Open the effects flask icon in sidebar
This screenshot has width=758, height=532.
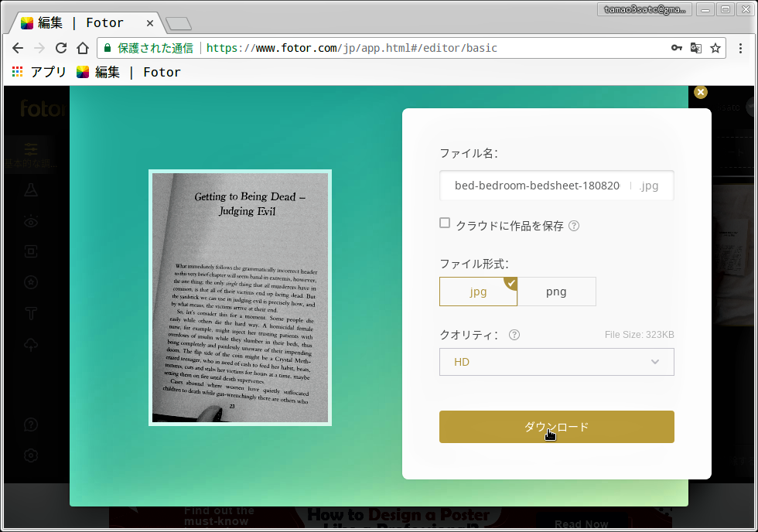click(x=31, y=189)
